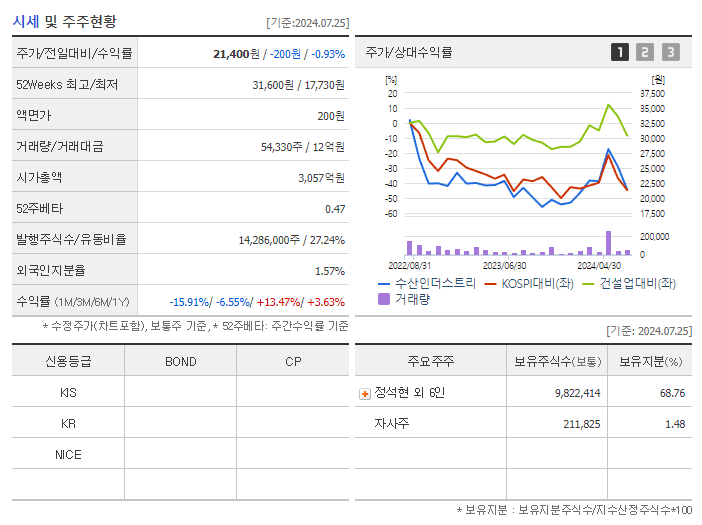
Task: Click the 주요주주 column header
Action: pos(430,361)
